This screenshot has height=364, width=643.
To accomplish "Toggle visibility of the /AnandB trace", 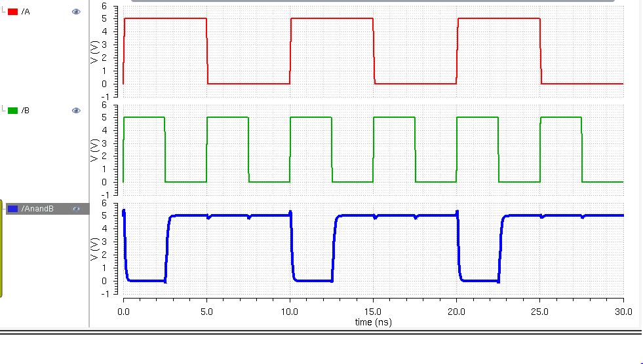I will (x=76, y=209).
